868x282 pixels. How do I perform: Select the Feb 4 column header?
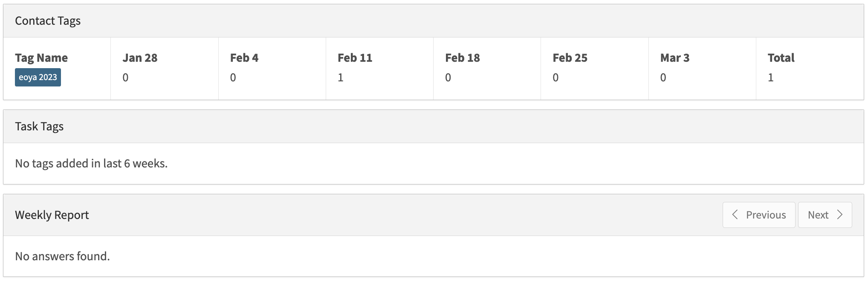coord(244,58)
